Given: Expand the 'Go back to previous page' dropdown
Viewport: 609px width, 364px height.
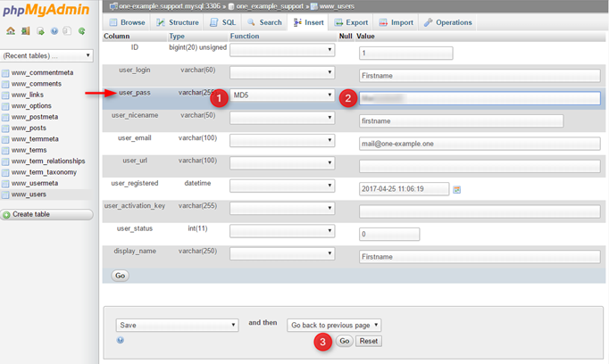Looking at the screenshot, I should point(334,326).
